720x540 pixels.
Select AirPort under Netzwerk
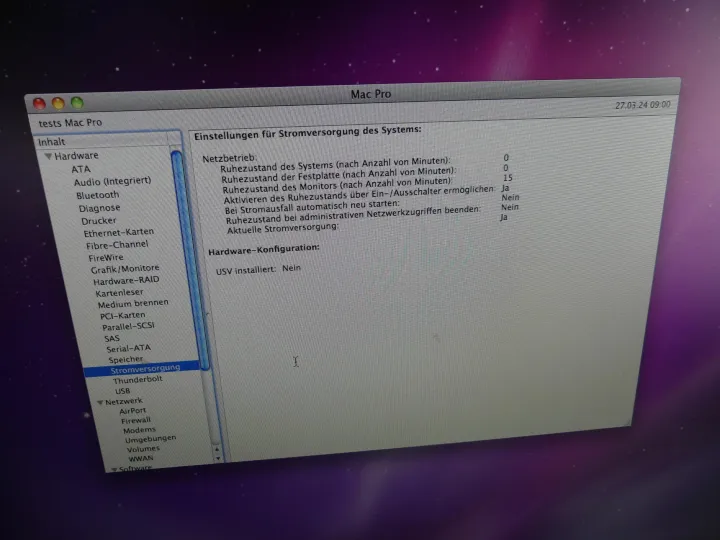[133, 411]
